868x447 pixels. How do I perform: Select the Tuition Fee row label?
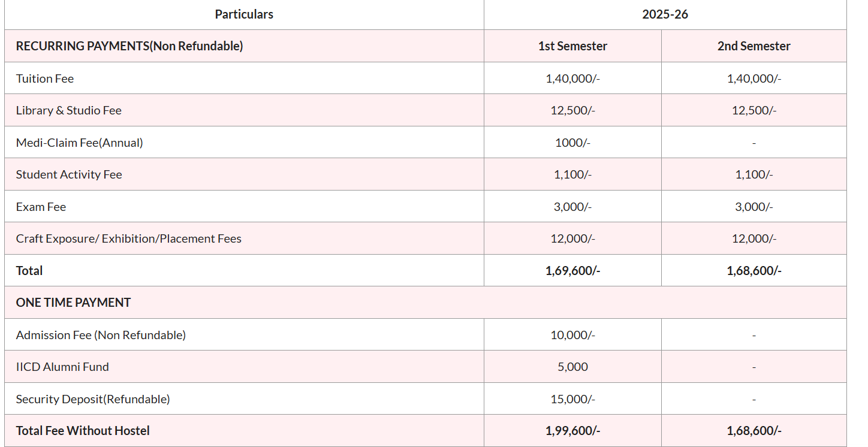pos(45,78)
